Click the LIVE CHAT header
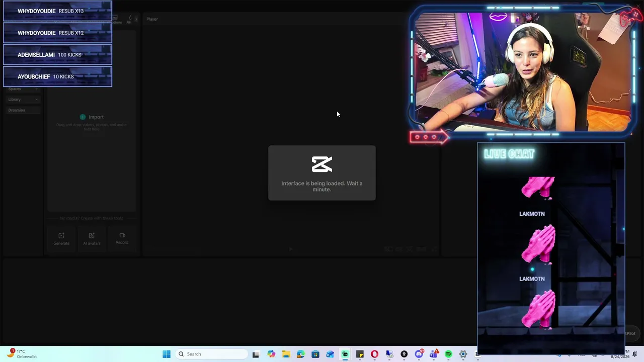The height and width of the screenshot is (362, 644). tap(509, 154)
